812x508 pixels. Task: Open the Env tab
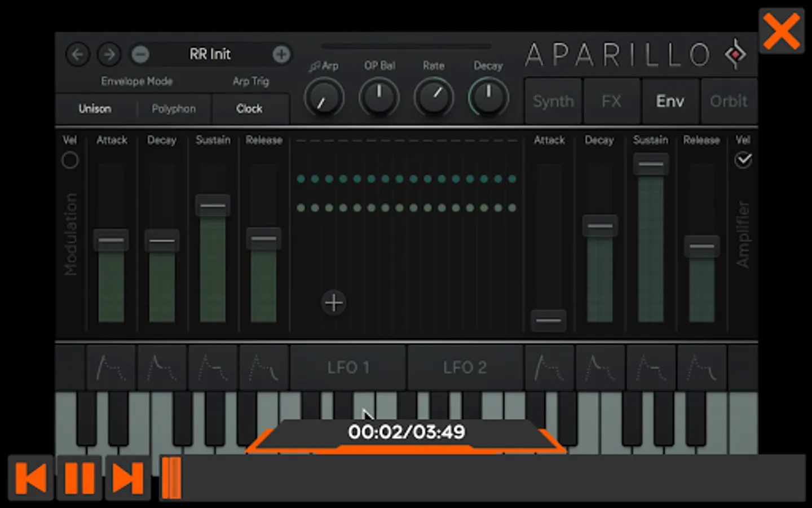670,102
